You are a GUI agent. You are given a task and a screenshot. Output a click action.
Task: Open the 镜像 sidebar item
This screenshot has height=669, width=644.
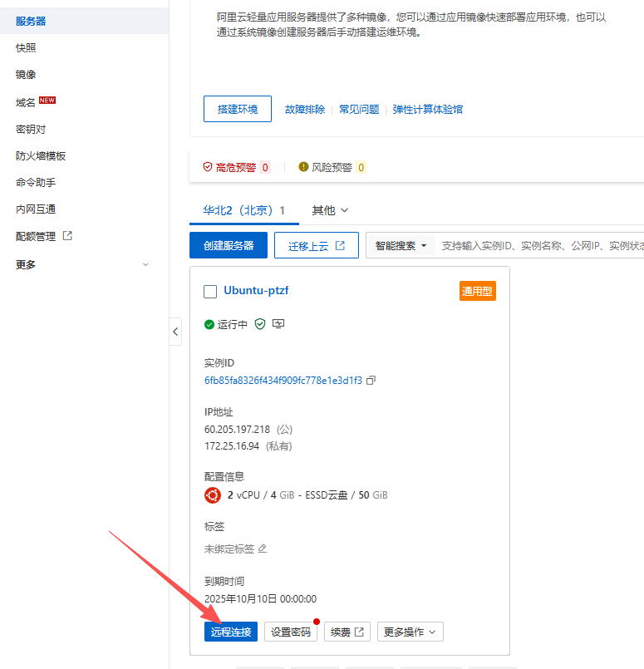point(26,75)
